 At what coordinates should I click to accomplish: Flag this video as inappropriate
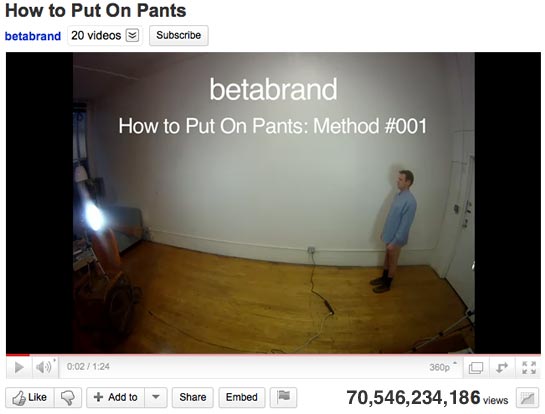[x=284, y=397]
